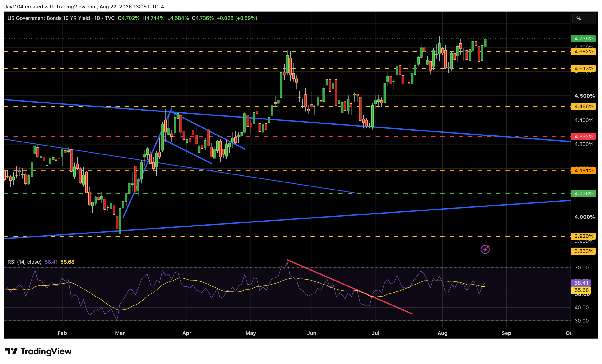602x364 pixels.
Task: Click the Jun label on time axis
Action: pos(312,333)
